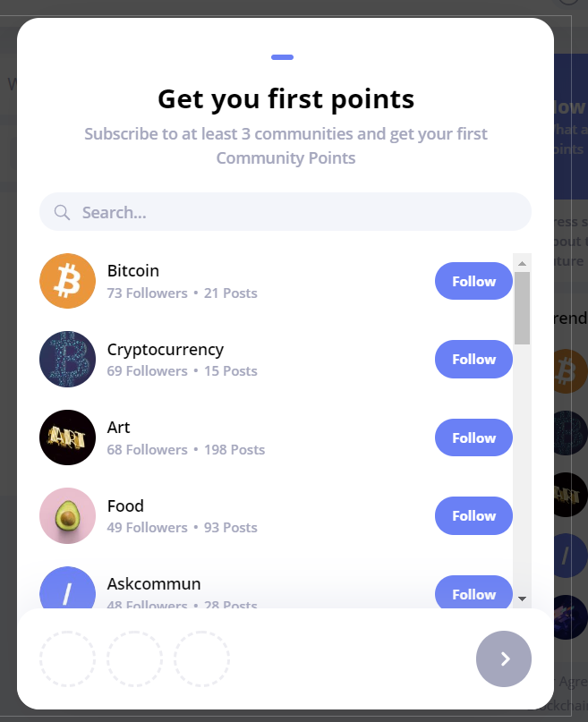Click the search magnifier icon
The width and height of the screenshot is (588, 722).
(x=62, y=212)
